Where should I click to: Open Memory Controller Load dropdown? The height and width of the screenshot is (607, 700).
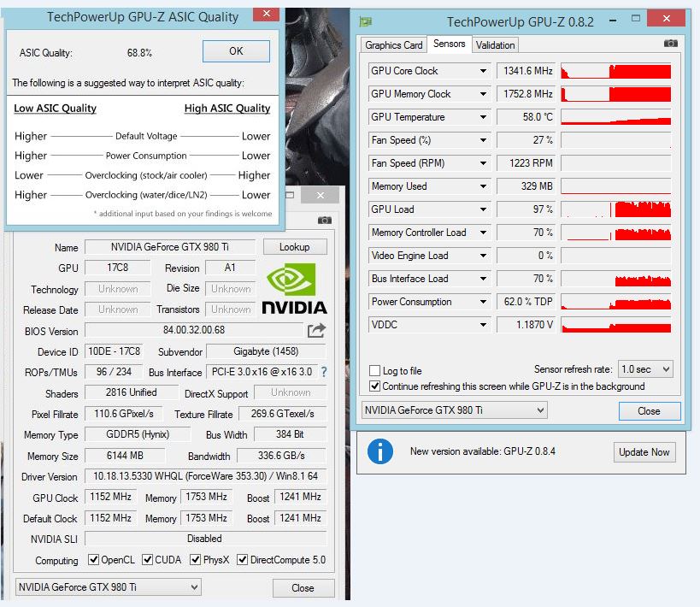pos(483,233)
